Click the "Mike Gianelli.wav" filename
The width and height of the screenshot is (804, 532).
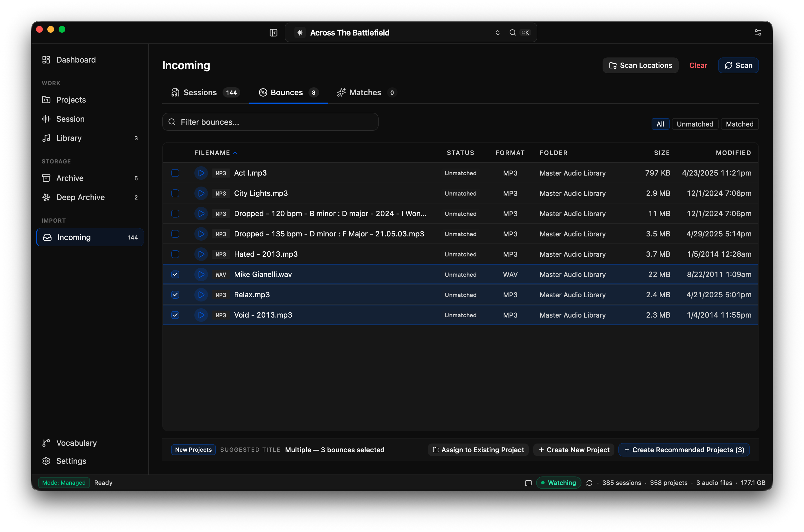263,274
